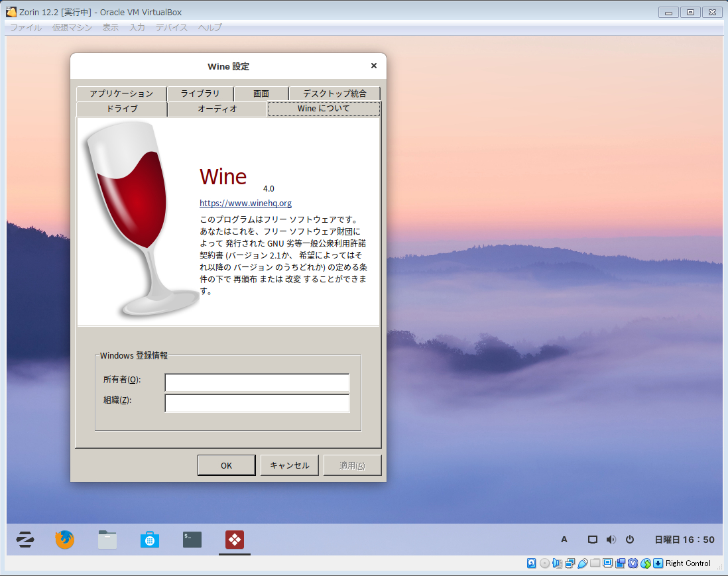
Task: Focus the 組織 input field
Action: coord(257,404)
